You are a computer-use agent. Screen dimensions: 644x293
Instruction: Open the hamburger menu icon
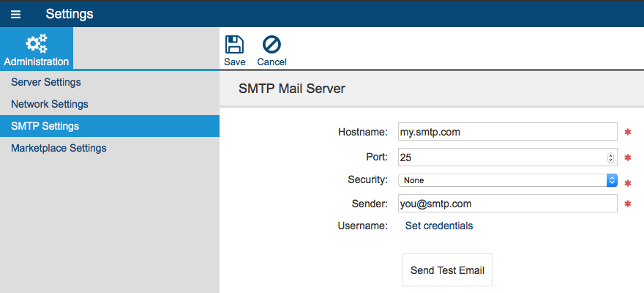[x=15, y=15]
